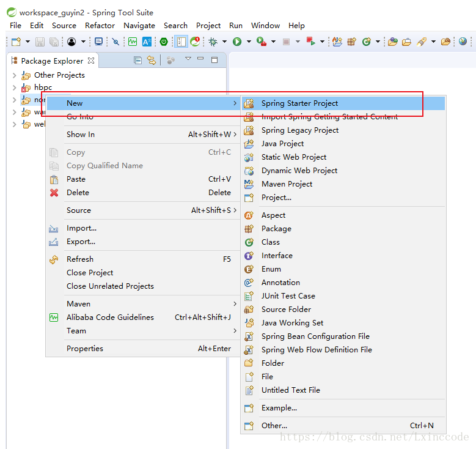Select the Package Explorer tab
Image resolution: width=476 pixels, height=449 pixels.
click(x=52, y=61)
